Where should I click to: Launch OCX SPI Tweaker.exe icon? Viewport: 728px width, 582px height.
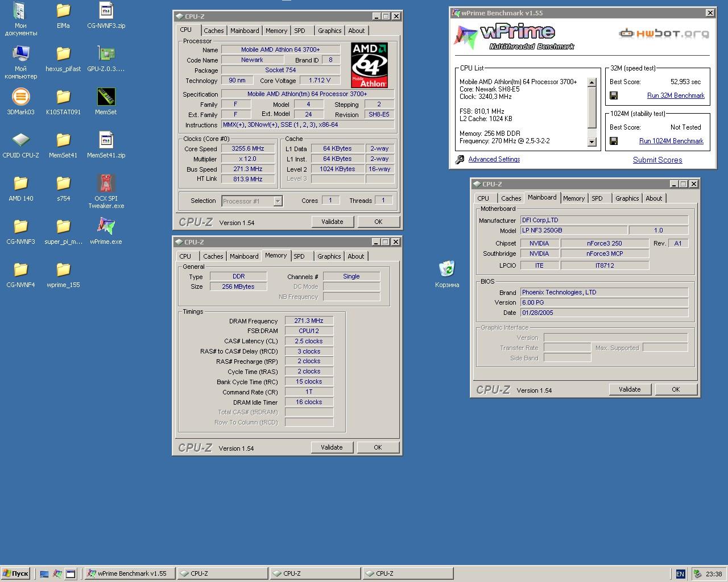[x=106, y=191]
